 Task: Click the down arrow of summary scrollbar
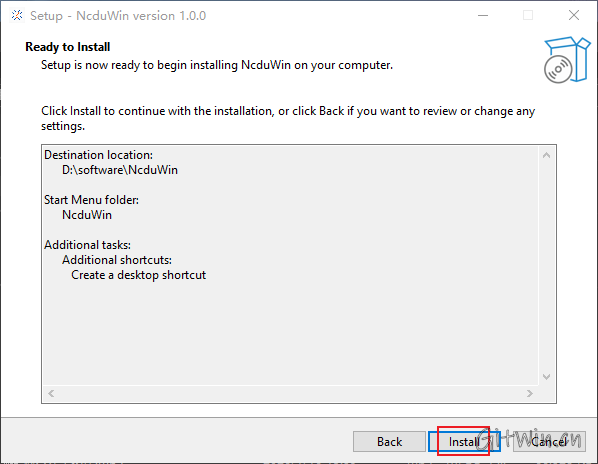click(546, 377)
